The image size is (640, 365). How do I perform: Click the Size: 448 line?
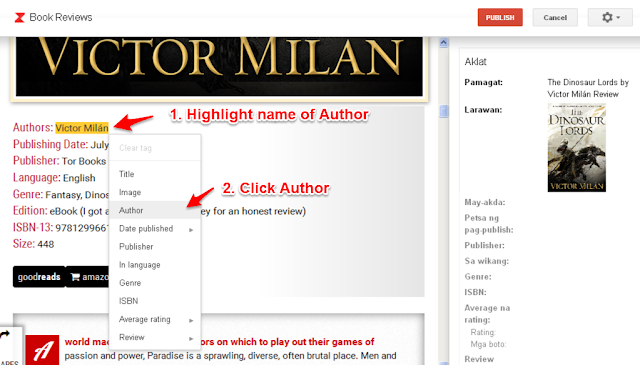coord(33,244)
